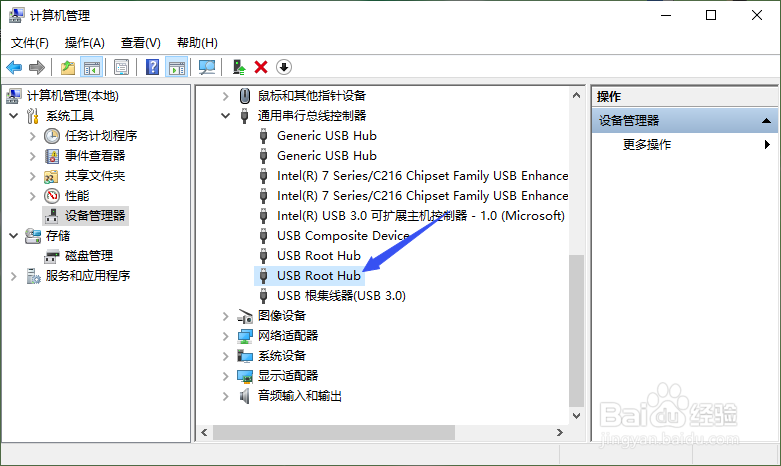Screen dimensions: 781x466
Task: Select the first Generic USB Hub
Action: click(327, 136)
